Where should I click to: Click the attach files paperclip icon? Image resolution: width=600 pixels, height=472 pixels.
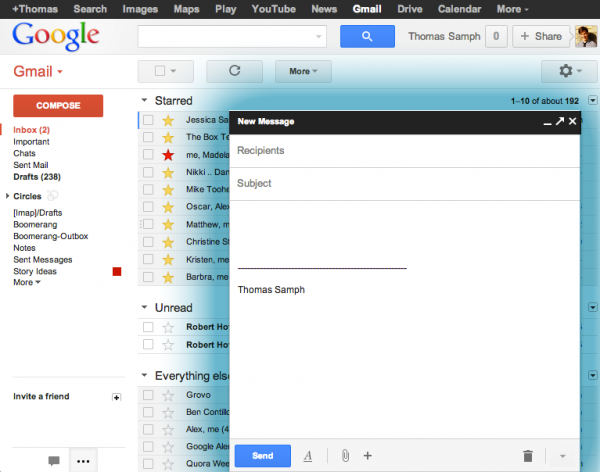[x=344, y=456]
